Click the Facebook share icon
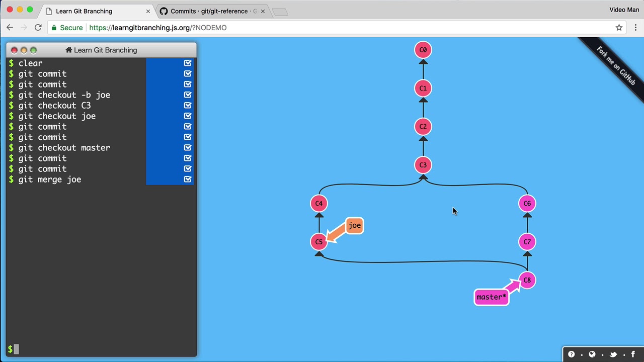The width and height of the screenshot is (644, 362). pyautogui.click(x=633, y=354)
